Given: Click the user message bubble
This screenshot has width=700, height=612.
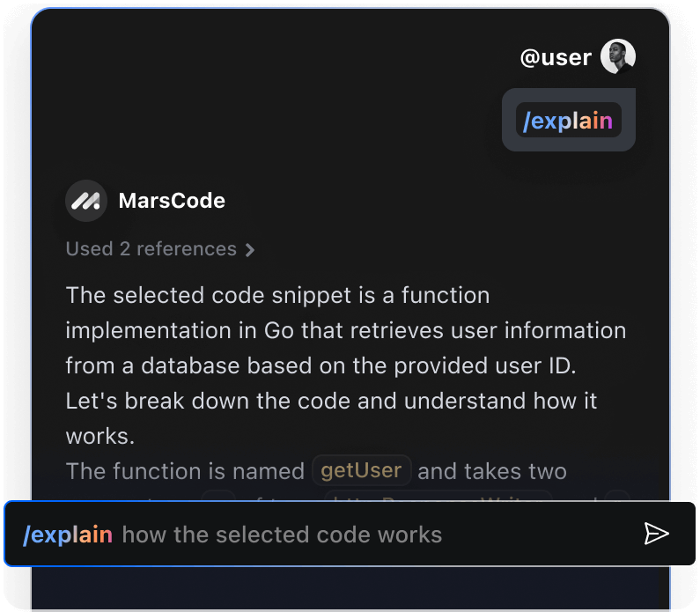Looking at the screenshot, I should (568, 120).
